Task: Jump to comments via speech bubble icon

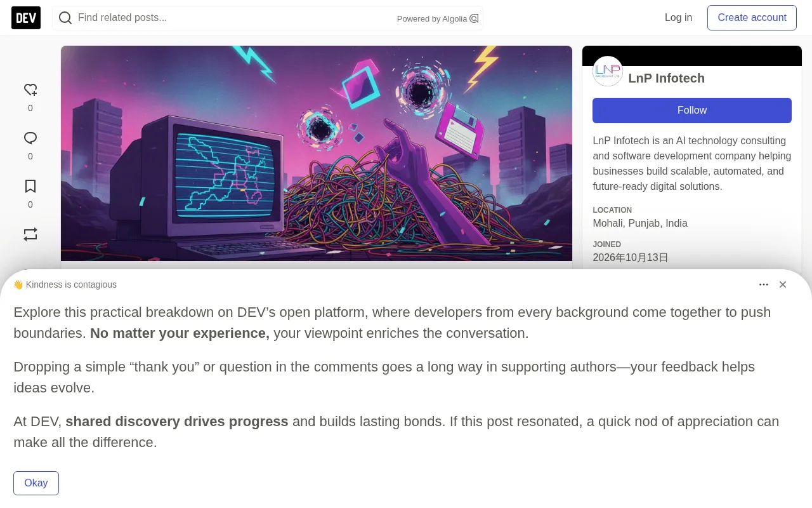Action: (x=30, y=138)
